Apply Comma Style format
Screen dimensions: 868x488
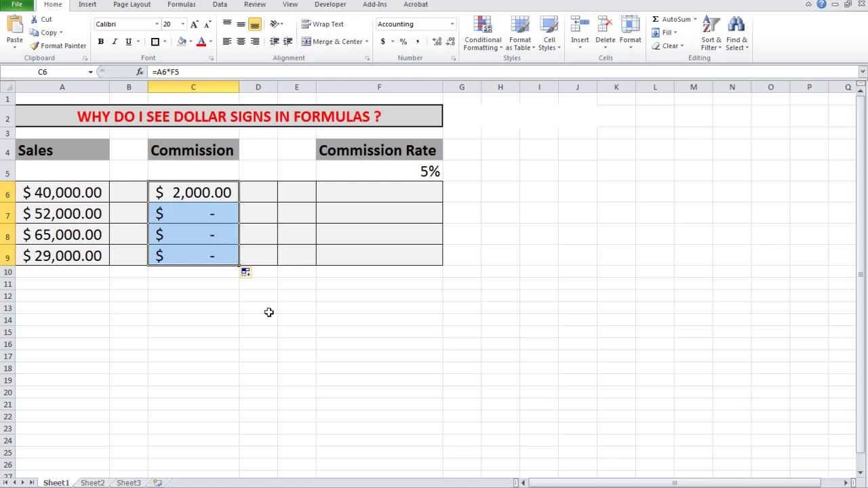tap(417, 41)
